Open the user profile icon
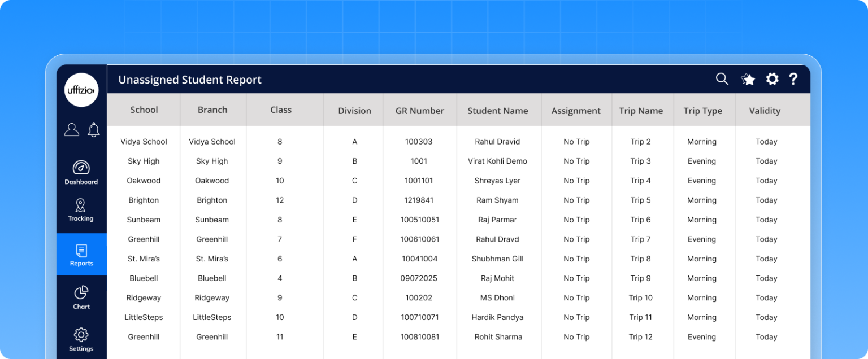This screenshot has height=359, width=868. pos(72,130)
